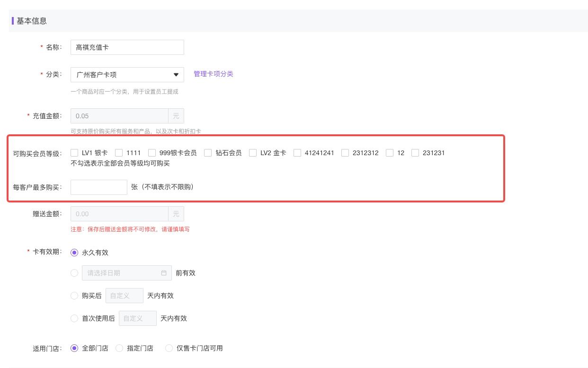Check the 1111 member level checkbox

pos(119,153)
